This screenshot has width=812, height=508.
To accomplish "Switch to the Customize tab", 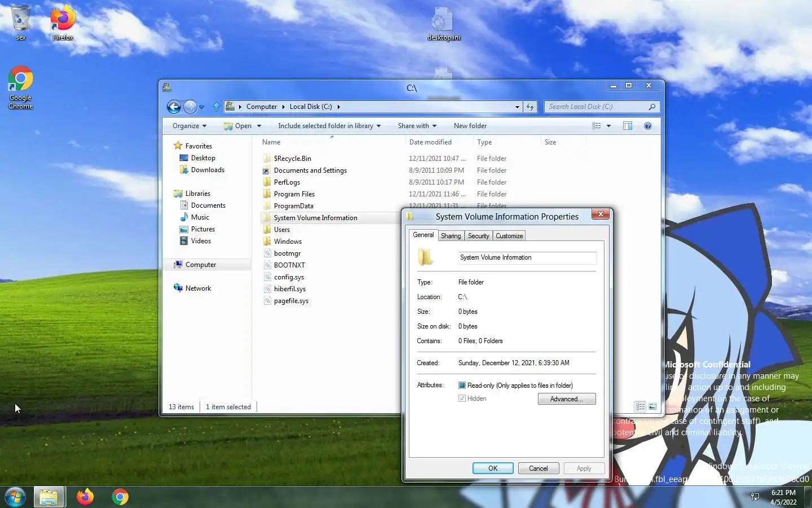I will pos(509,236).
